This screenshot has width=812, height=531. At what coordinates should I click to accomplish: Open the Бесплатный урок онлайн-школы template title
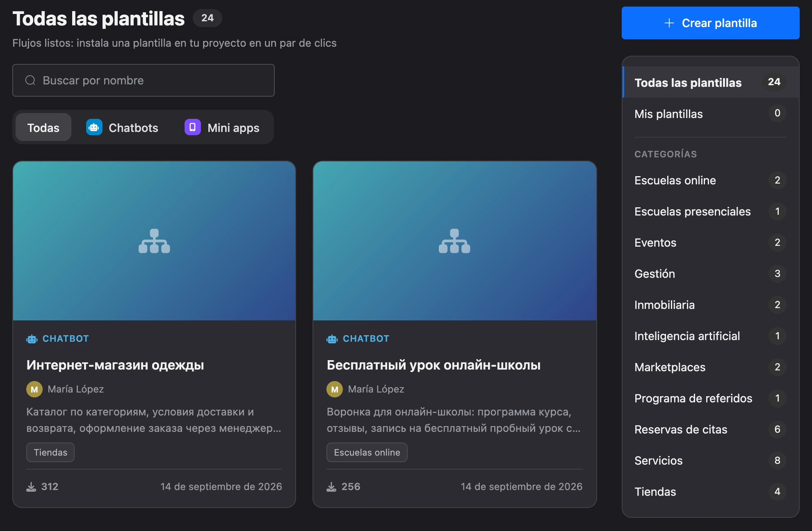(433, 365)
